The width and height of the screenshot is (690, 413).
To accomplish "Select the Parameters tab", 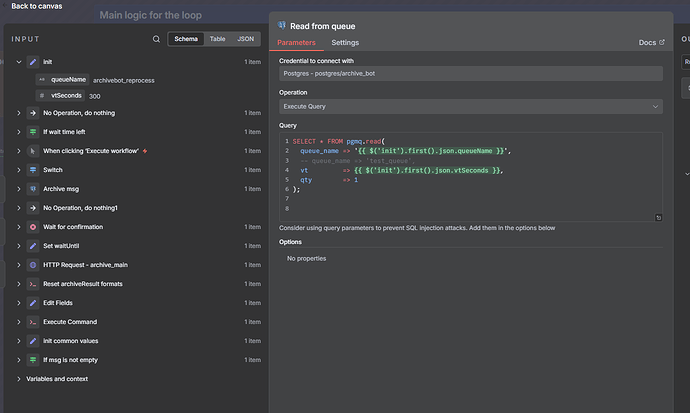I will click(296, 43).
